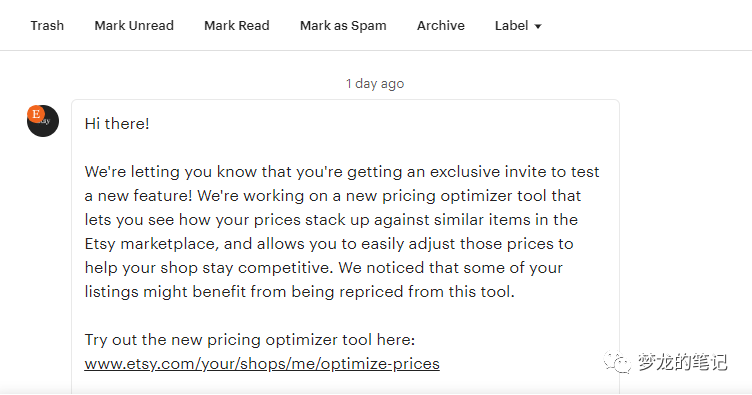Click the "1 day ago" timestamp
The image size is (752, 395).
tap(375, 83)
